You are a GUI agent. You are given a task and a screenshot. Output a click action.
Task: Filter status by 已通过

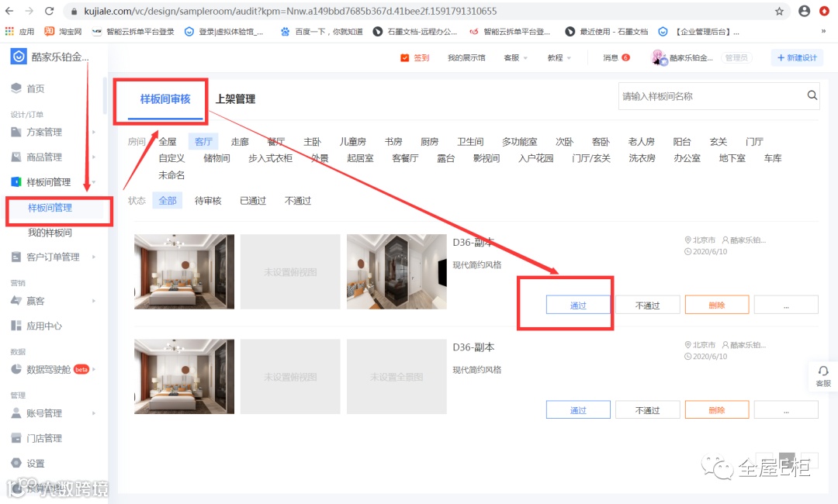[x=253, y=200]
